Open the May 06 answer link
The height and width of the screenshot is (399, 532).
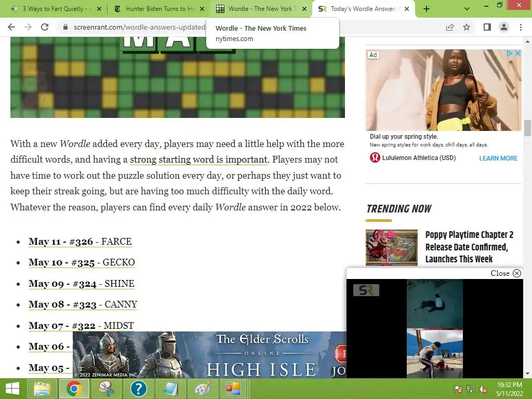pos(49,347)
